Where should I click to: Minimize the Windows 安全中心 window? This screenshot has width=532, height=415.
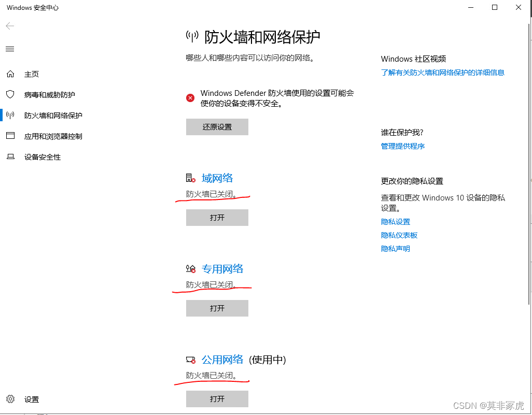471,7
